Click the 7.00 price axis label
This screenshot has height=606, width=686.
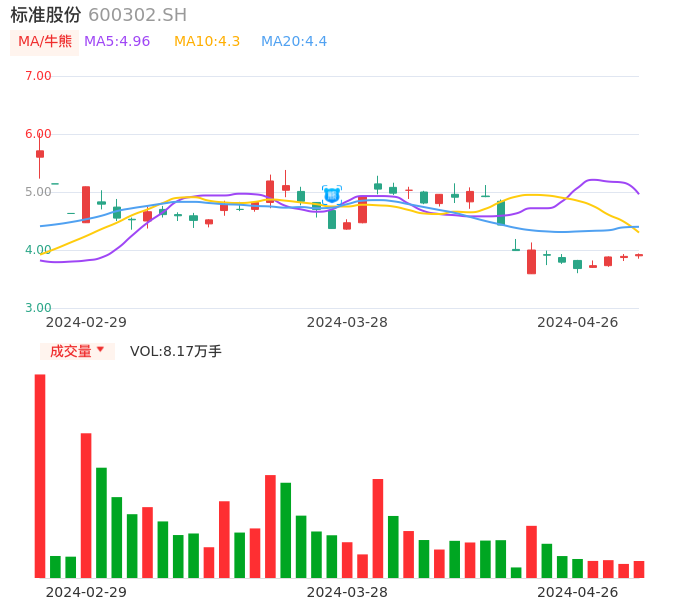coord(38,76)
